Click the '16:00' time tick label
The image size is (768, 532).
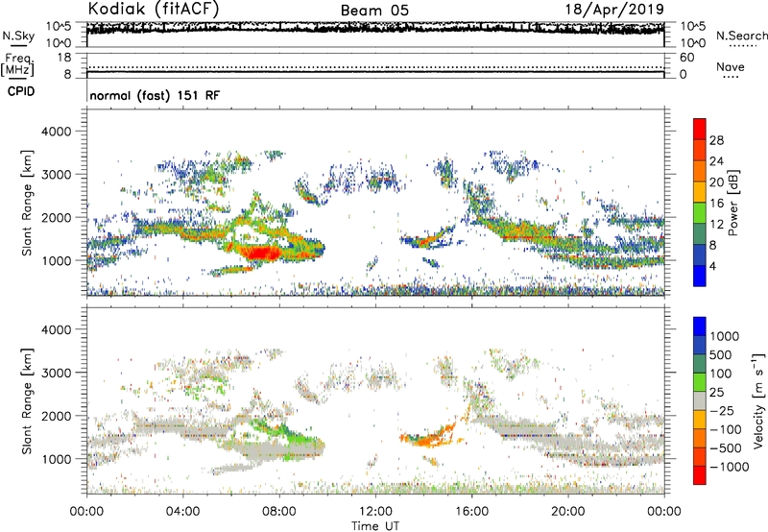tap(471, 512)
